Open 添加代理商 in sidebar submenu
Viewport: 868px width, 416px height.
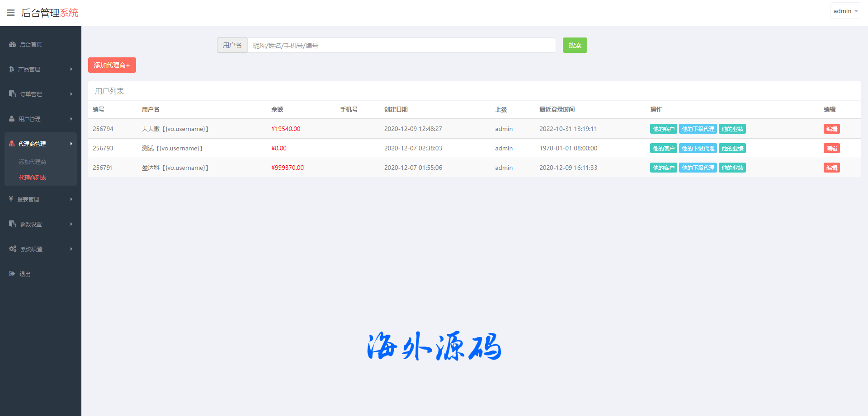coord(33,162)
